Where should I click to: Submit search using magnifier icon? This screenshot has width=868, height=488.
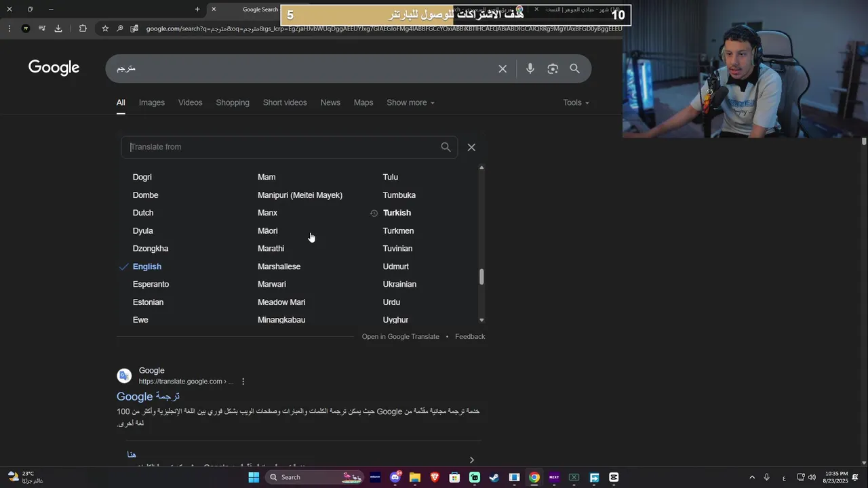[x=574, y=68]
